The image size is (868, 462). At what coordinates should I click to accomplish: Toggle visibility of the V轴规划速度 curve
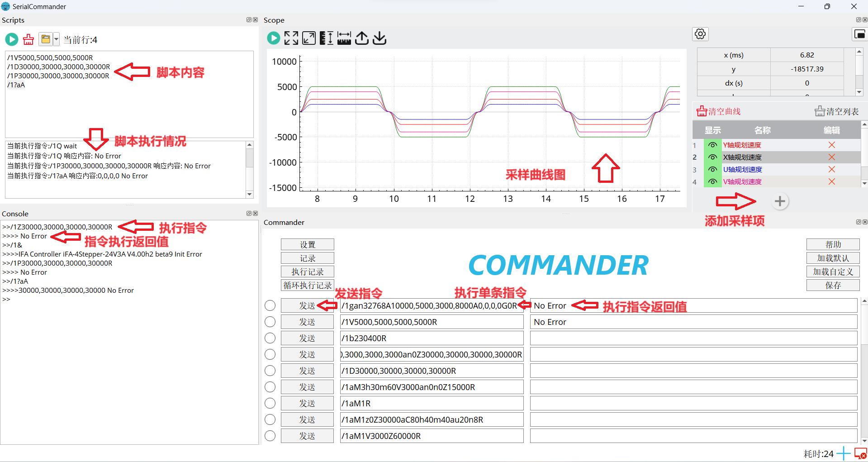coord(712,182)
